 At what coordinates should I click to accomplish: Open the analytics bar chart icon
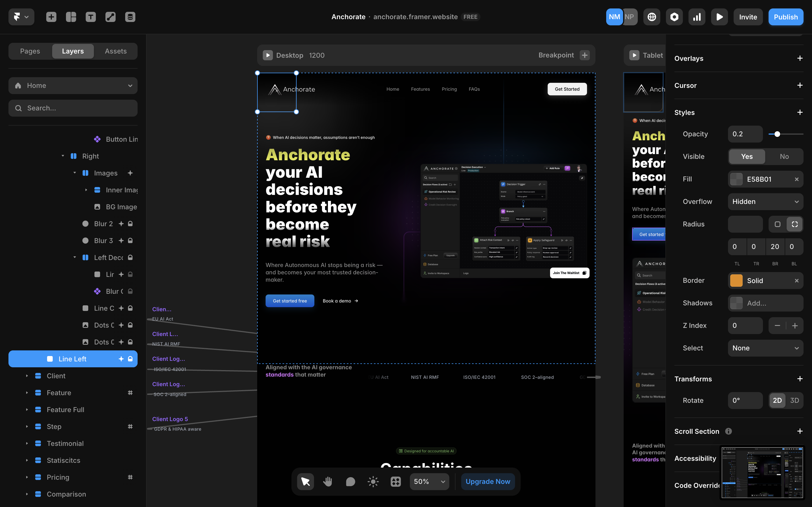coord(697,17)
